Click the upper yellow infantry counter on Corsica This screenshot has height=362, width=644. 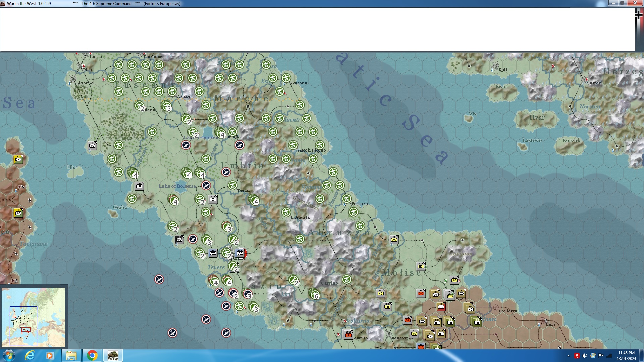coord(18,159)
